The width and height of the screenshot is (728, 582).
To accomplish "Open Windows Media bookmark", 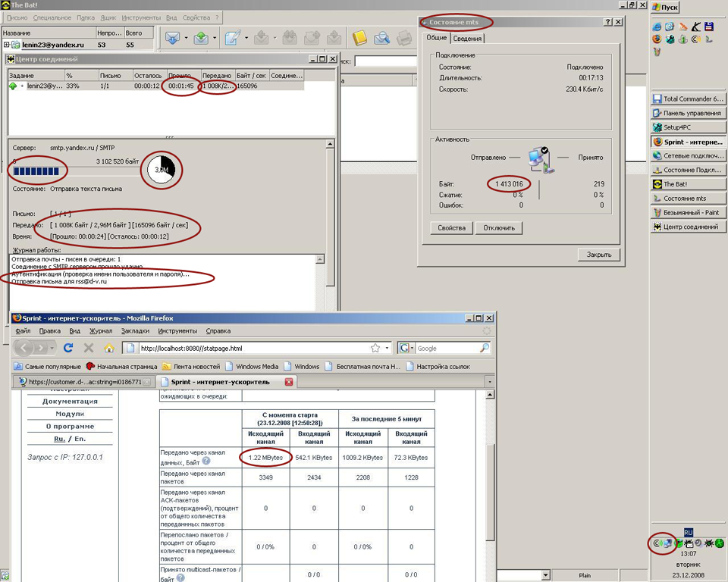I will [x=252, y=367].
